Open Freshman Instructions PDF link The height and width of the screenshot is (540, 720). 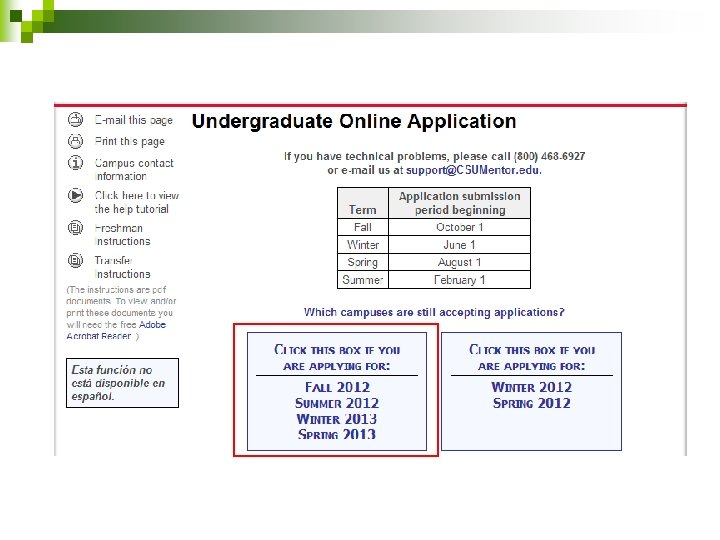[122, 235]
